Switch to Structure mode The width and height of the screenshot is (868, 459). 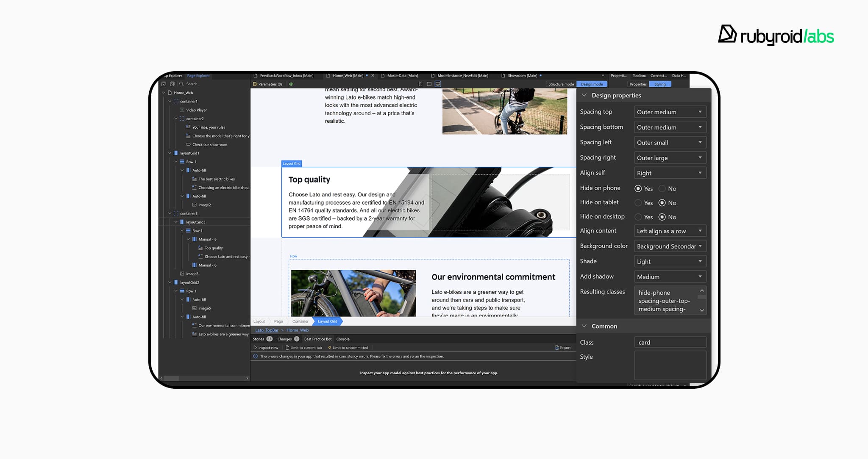click(x=561, y=84)
